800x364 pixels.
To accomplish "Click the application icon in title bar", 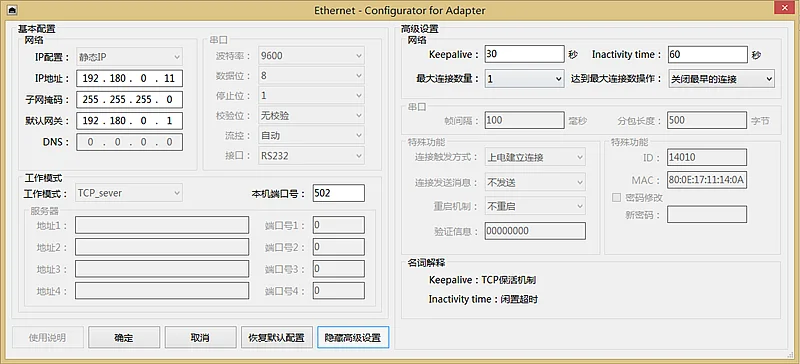I will pos(13,10).
